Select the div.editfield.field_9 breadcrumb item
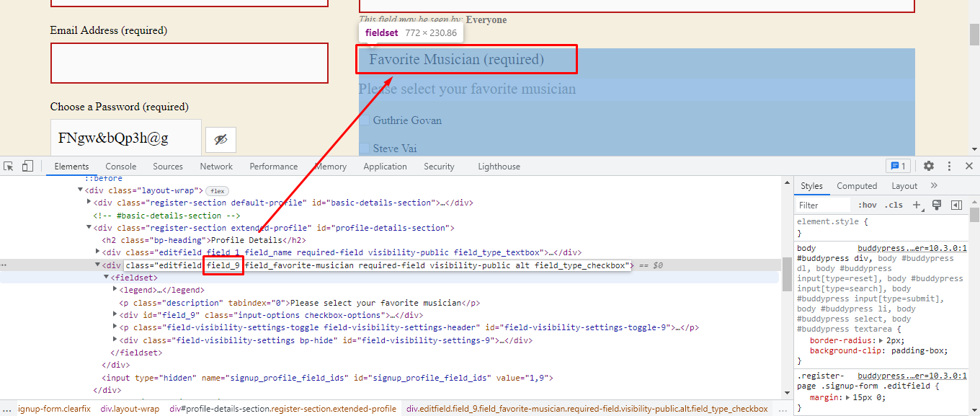The width and height of the screenshot is (980, 416). click(587, 409)
